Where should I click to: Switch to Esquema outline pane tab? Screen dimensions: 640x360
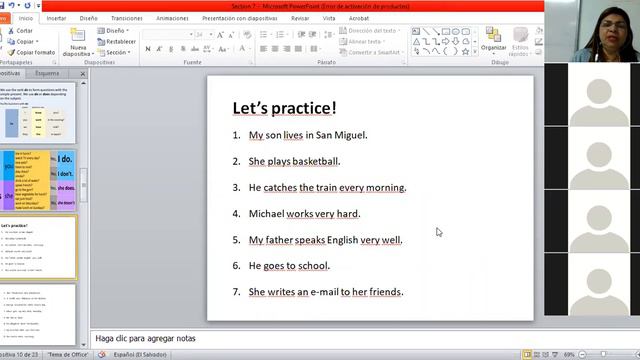point(47,73)
